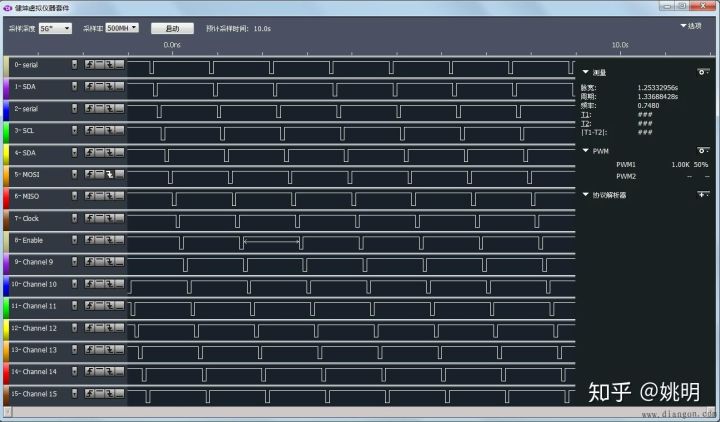Set falling edge trigger on Channel 9
This screenshot has height=422, width=720.
coord(110,262)
